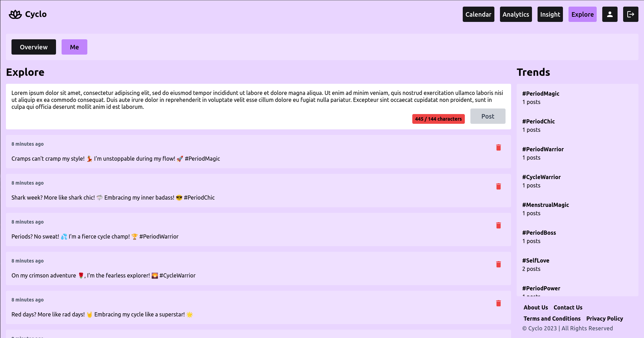644x338 pixels.
Task: Open the #PeriodMagic trend
Action: [x=541, y=94]
